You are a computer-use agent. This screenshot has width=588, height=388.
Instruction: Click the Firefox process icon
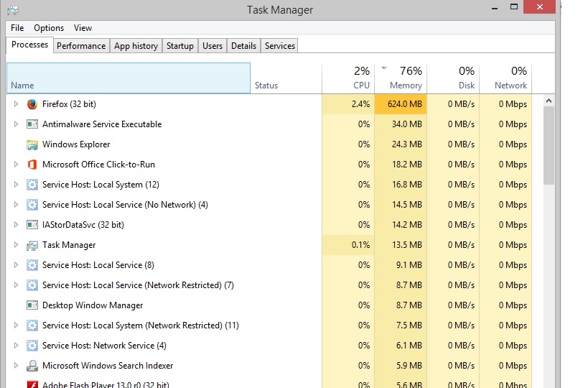(32, 104)
